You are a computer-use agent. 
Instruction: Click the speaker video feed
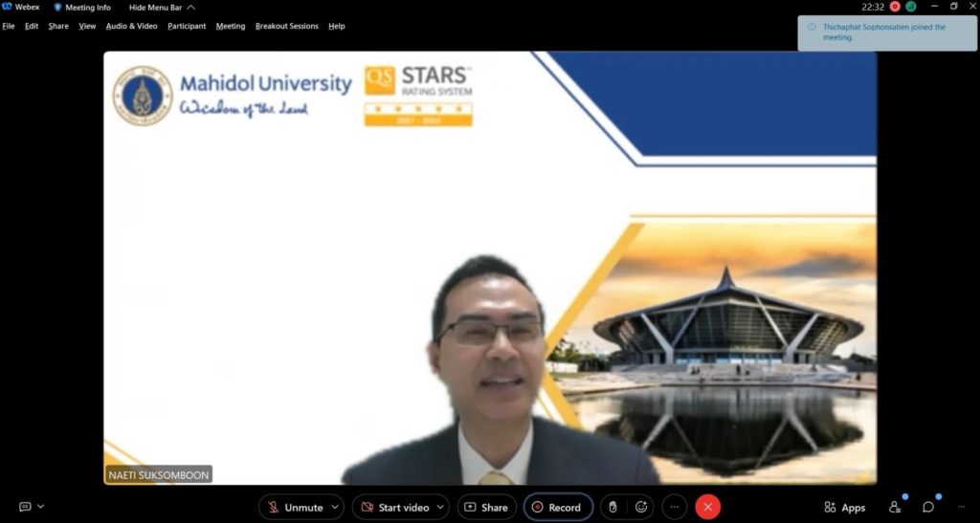tap(490, 268)
